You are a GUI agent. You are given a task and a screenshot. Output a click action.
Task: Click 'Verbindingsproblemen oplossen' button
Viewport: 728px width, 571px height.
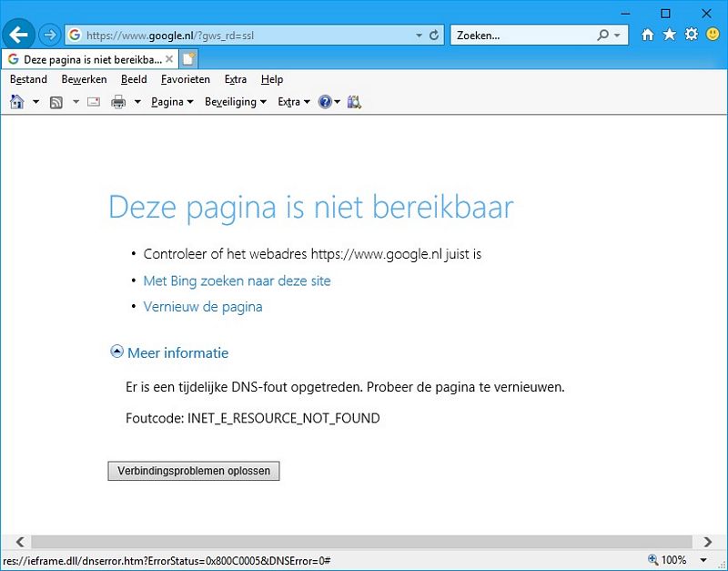coord(194,471)
